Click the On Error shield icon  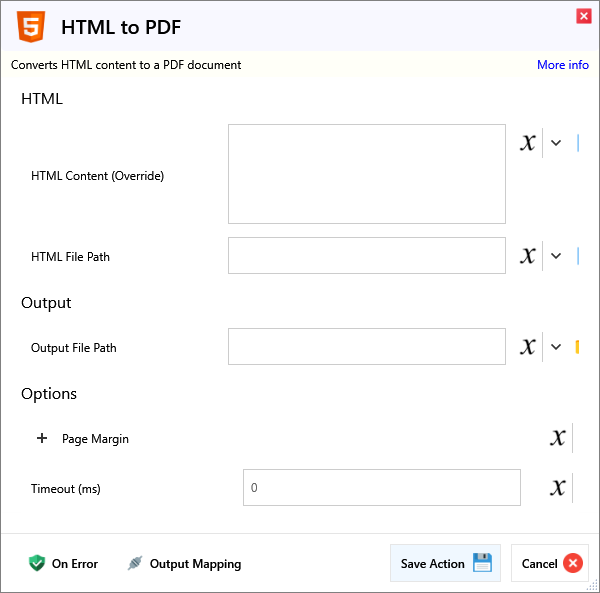[37, 563]
